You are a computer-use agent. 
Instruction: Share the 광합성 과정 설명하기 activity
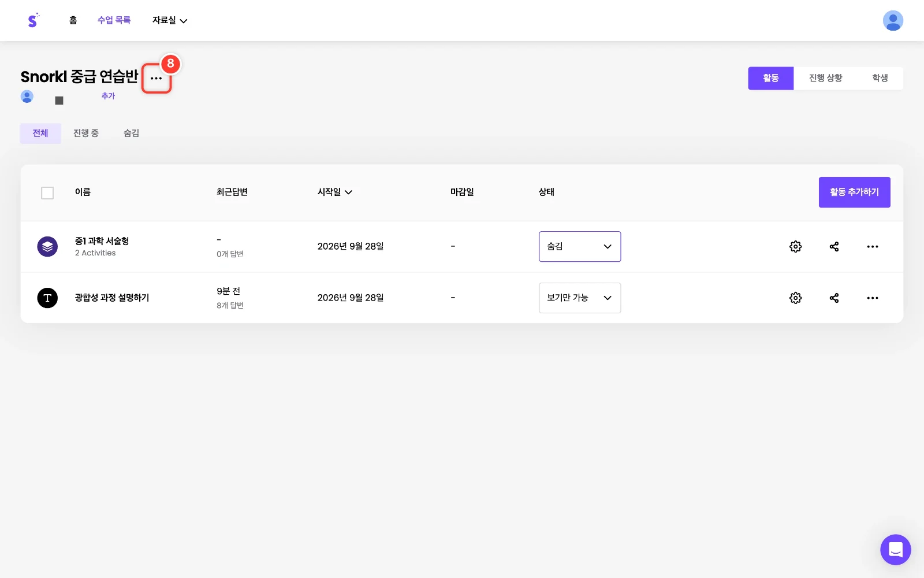[834, 298]
